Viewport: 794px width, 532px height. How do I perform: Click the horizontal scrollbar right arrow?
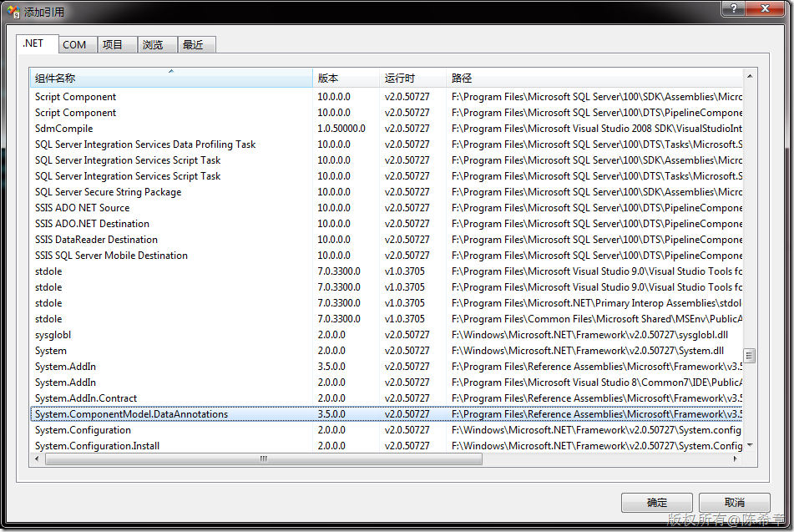pos(736,459)
